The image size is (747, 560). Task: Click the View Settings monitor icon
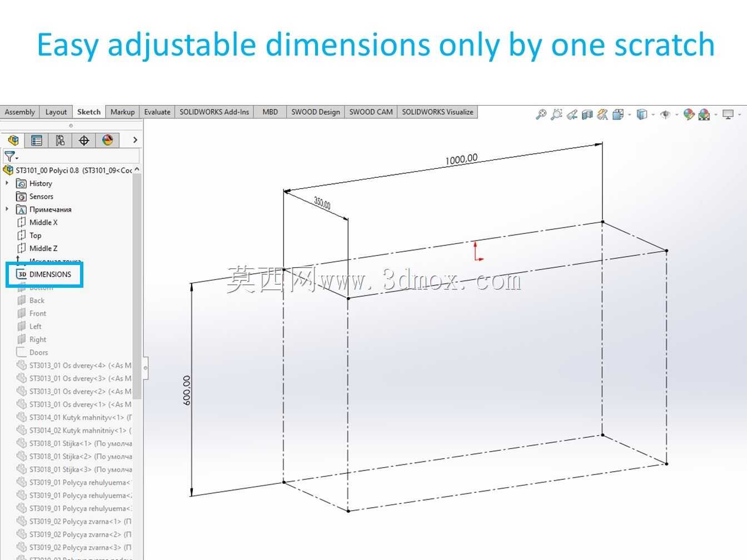pos(728,114)
